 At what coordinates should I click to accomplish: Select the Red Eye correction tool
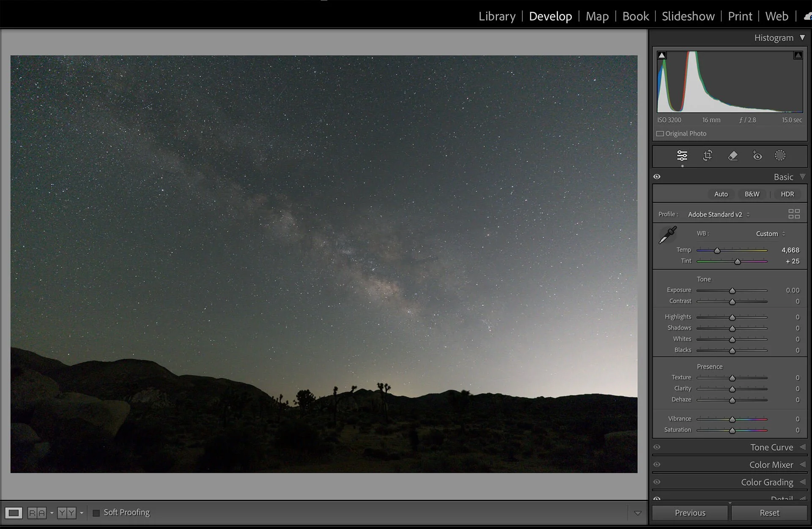pos(757,156)
